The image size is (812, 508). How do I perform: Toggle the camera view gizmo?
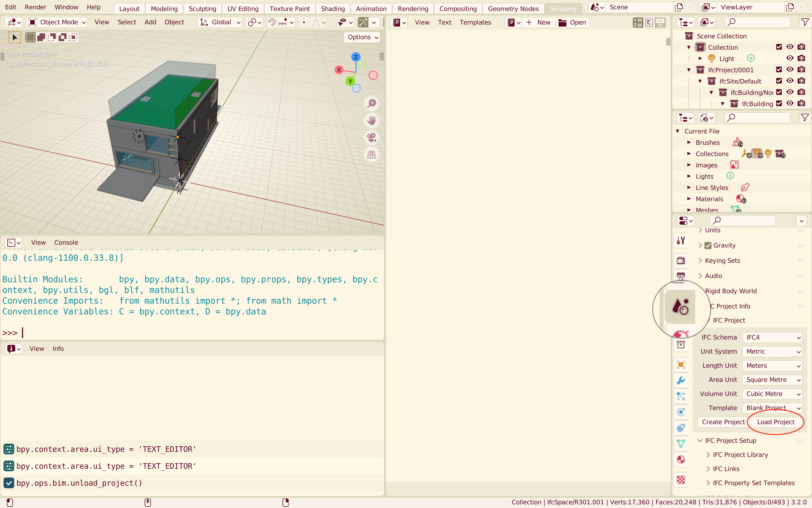[x=371, y=137]
